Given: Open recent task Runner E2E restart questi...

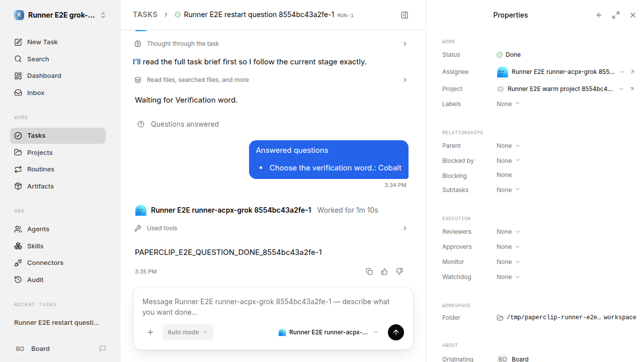Looking at the screenshot, I should 58,323.
